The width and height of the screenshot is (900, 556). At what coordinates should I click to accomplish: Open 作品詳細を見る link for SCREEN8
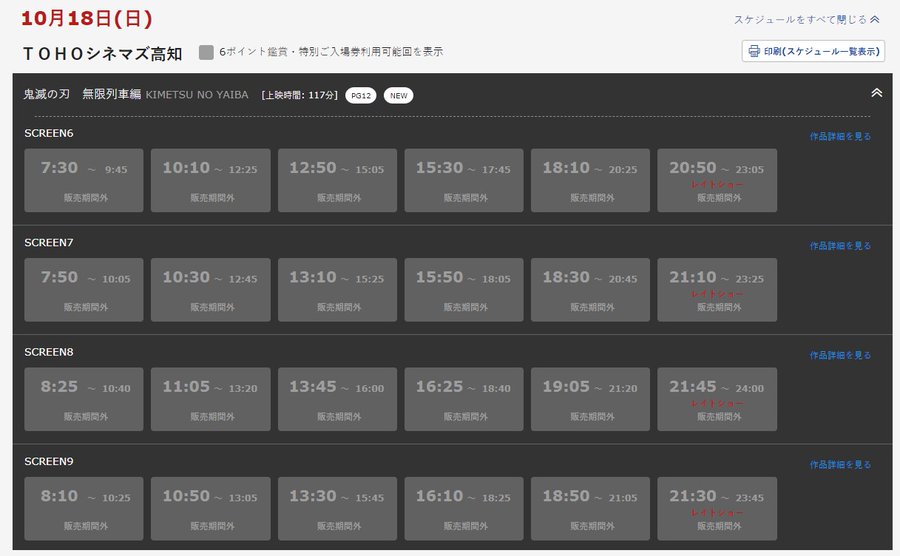840,356
